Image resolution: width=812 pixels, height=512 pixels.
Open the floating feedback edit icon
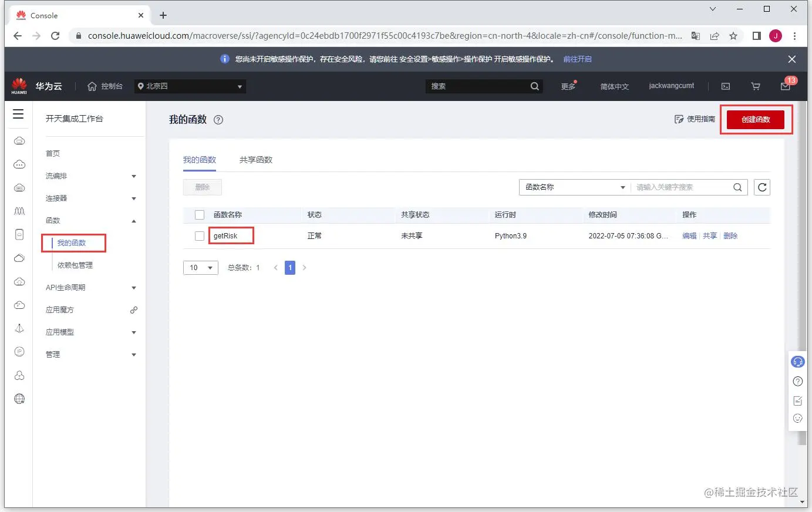797,400
